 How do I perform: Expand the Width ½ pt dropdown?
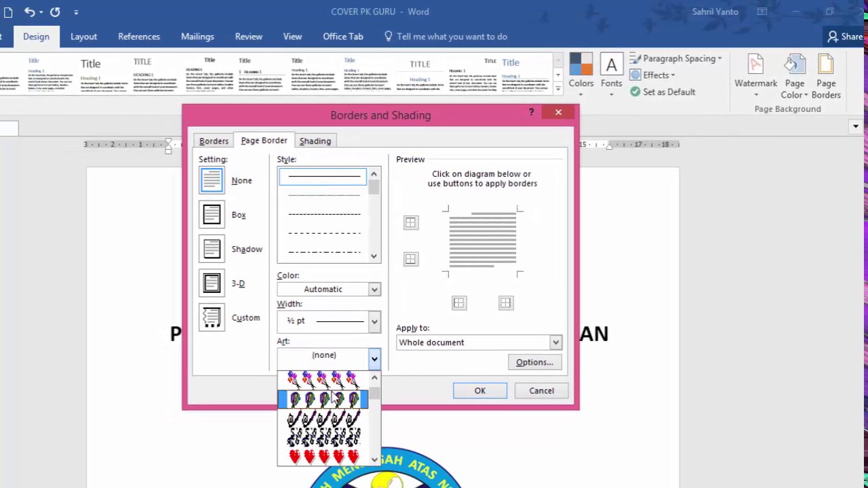pyautogui.click(x=374, y=321)
